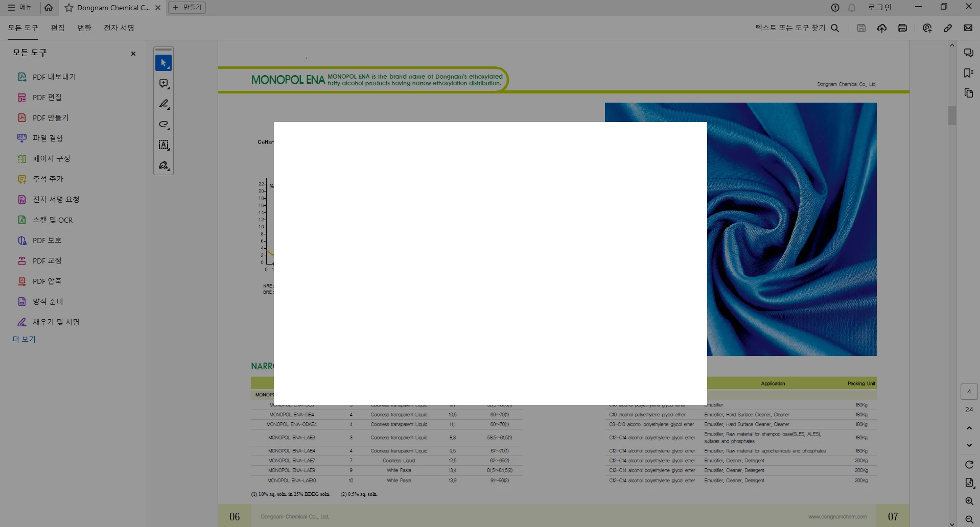This screenshot has width=980, height=527.
Task: Click the MONOPOL ENA heading text
Action: tap(288, 80)
